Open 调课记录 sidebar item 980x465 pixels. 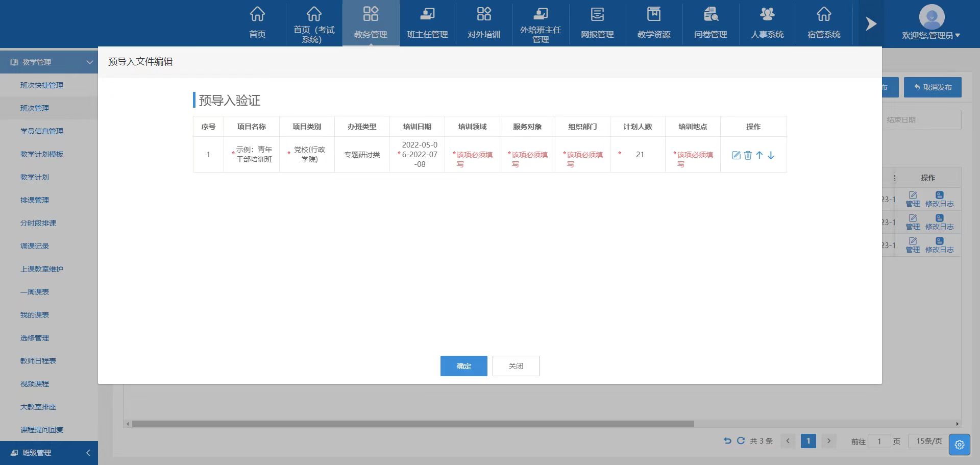35,246
